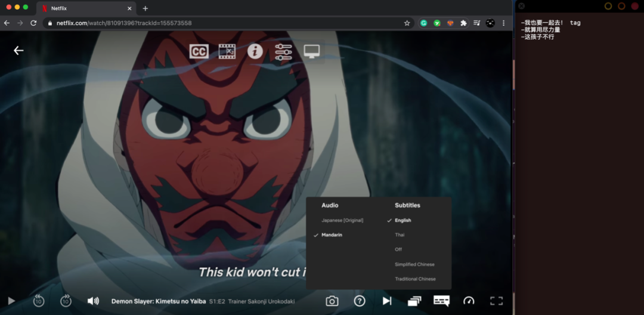Select Thai subtitles
The height and width of the screenshot is (315, 644).
click(400, 235)
